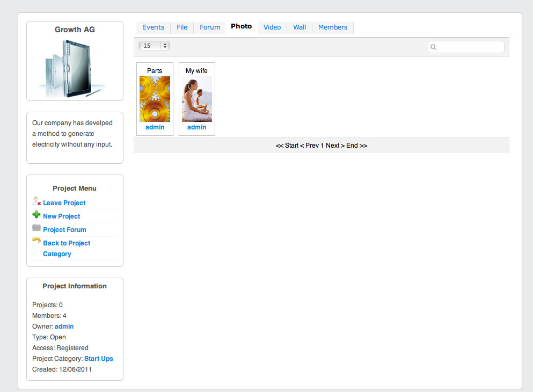
Task: Click the Projects: 0 text
Action: click(47, 305)
